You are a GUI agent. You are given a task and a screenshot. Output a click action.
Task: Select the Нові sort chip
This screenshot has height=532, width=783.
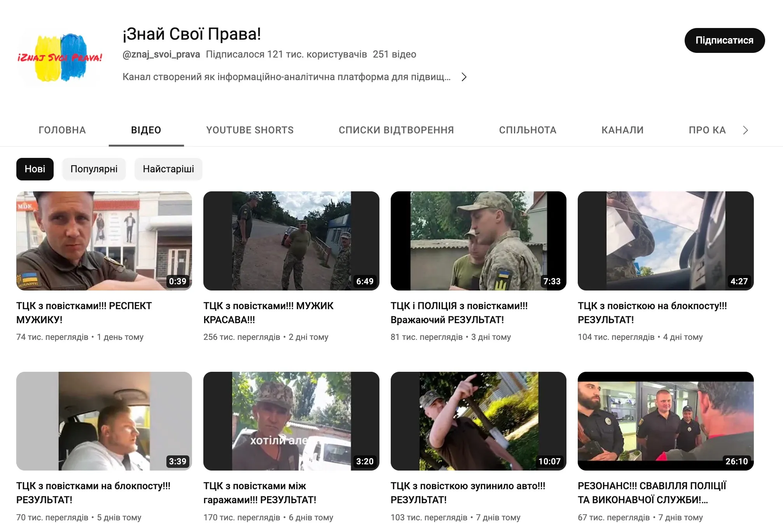pyautogui.click(x=35, y=169)
